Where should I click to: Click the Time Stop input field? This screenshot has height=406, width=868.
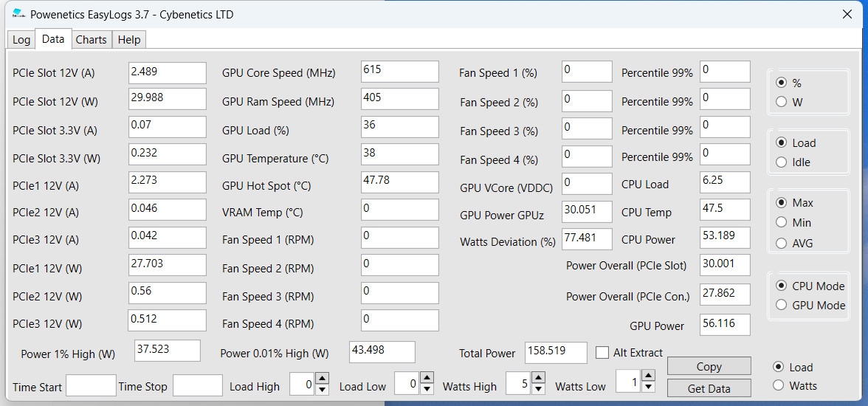click(x=197, y=385)
